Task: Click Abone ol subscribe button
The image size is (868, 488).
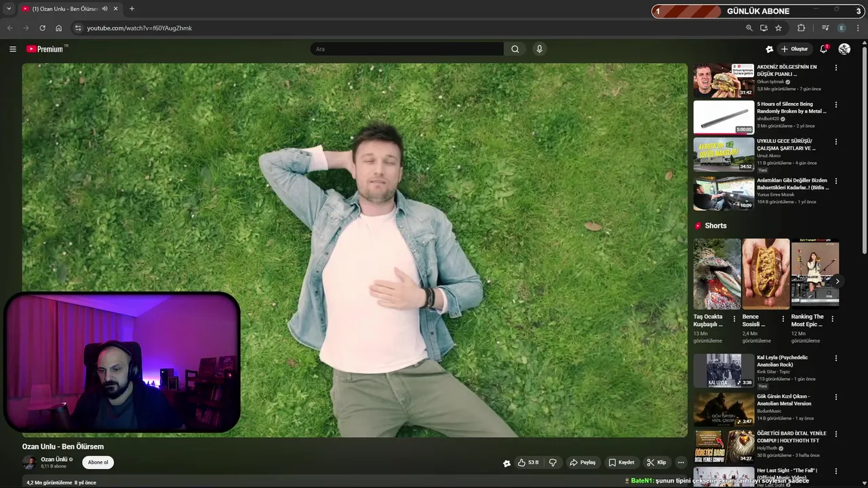Action: [x=98, y=462]
